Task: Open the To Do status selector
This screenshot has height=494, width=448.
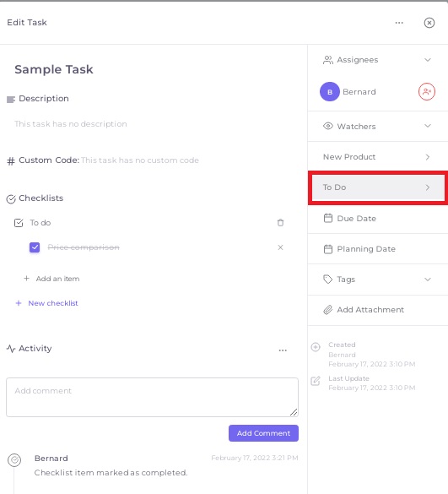Action: [x=378, y=187]
